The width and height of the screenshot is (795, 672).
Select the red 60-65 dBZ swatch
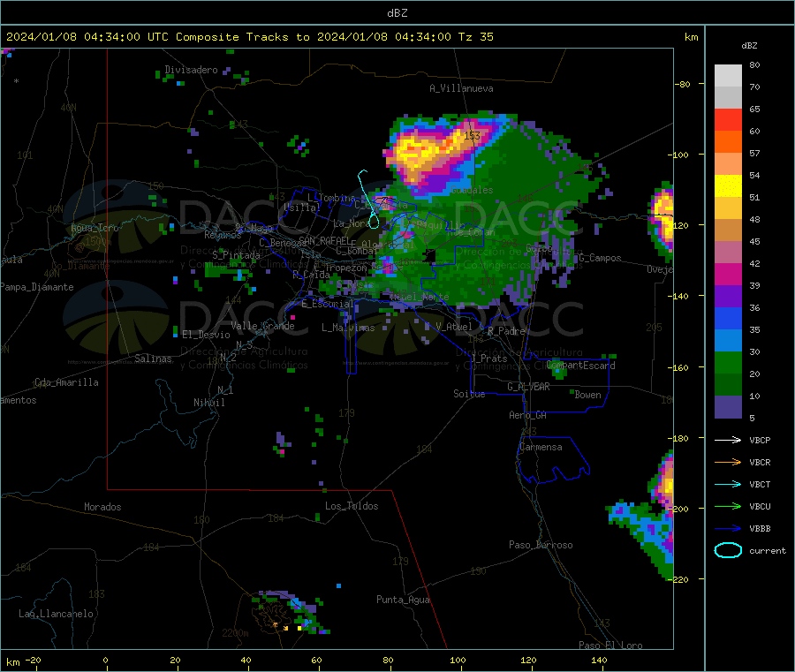(x=728, y=119)
